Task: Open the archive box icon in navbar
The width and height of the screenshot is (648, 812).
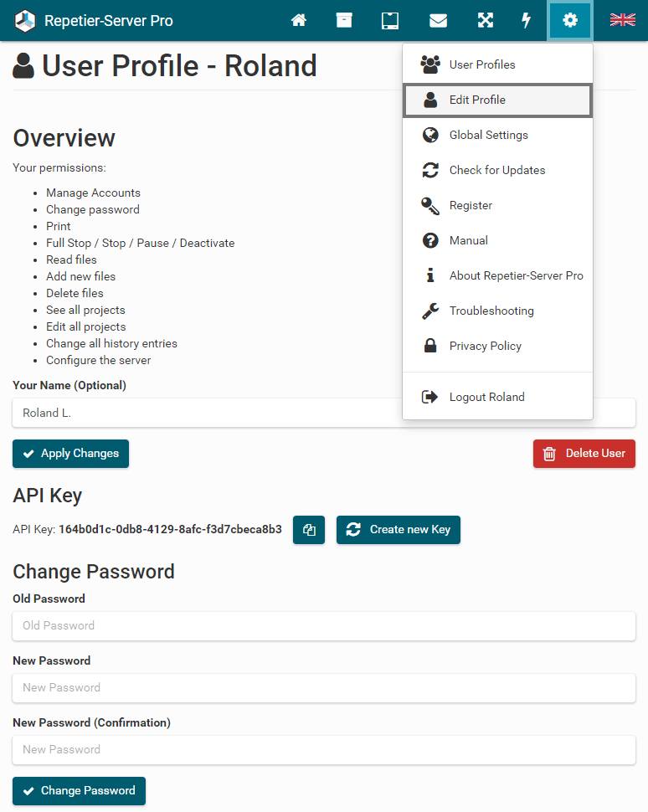Action: [344, 20]
